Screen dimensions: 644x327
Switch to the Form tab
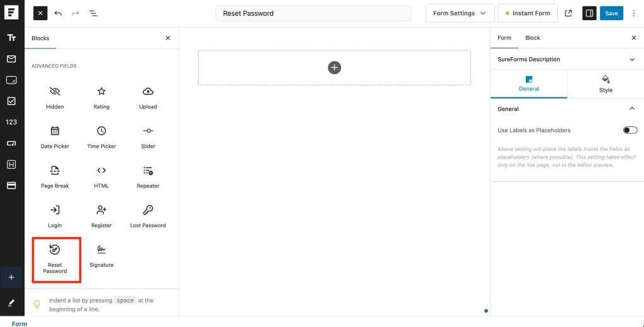click(x=504, y=38)
